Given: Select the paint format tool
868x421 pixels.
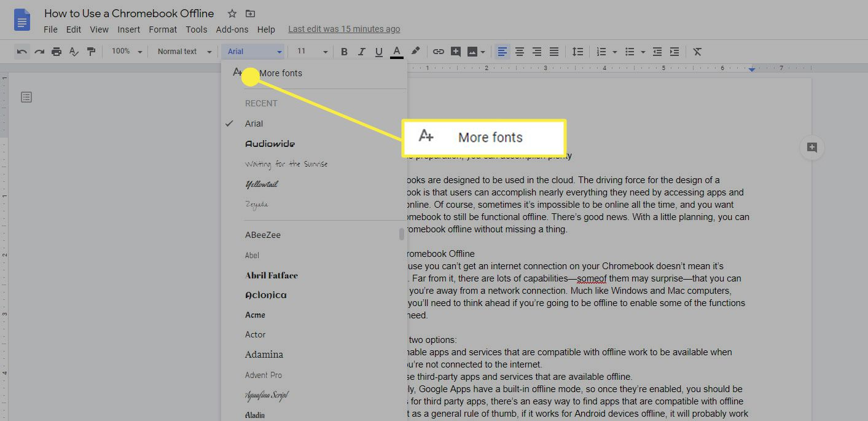Looking at the screenshot, I should [91, 52].
